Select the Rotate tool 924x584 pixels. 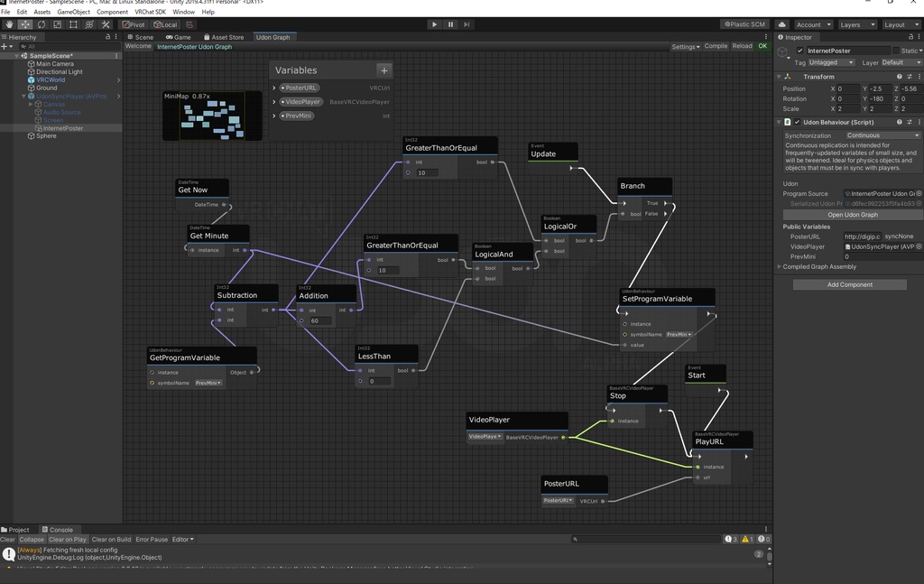(42, 24)
